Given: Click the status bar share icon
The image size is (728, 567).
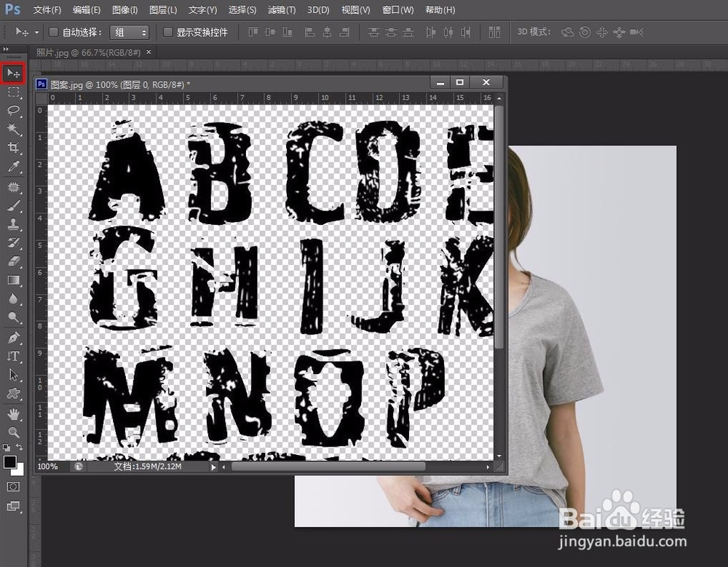Looking at the screenshot, I should point(79,467).
